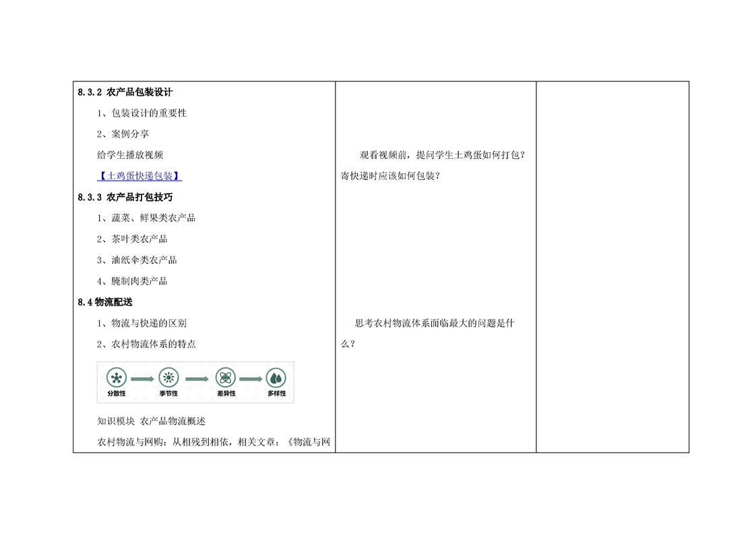Image resolution: width=756 pixels, height=534 pixels.
Task: Click the heading 8.3.2 农产品包装设计
Action: [x=125, y=92]
